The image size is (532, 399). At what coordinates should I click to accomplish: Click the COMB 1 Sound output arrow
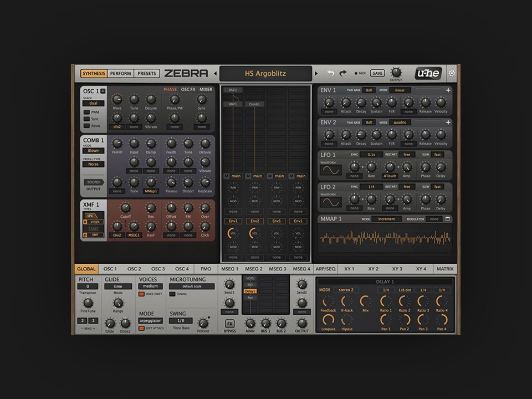(x=93, y=182)
